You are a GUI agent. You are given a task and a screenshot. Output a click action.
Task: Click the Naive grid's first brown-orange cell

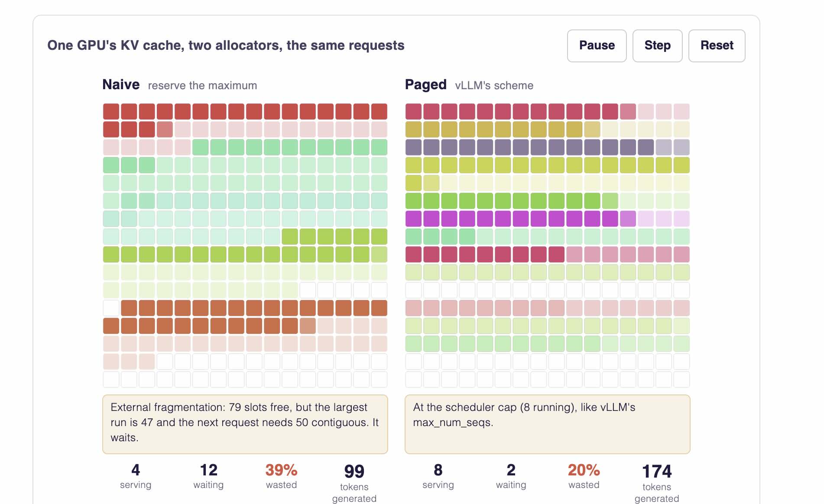pyautogui.click(x=129, y=308)
